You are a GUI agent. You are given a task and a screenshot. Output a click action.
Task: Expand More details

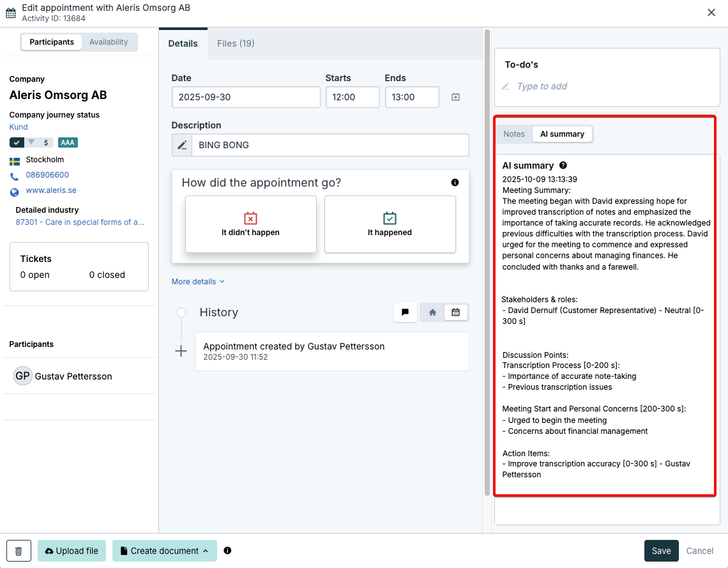click(198, 282)
